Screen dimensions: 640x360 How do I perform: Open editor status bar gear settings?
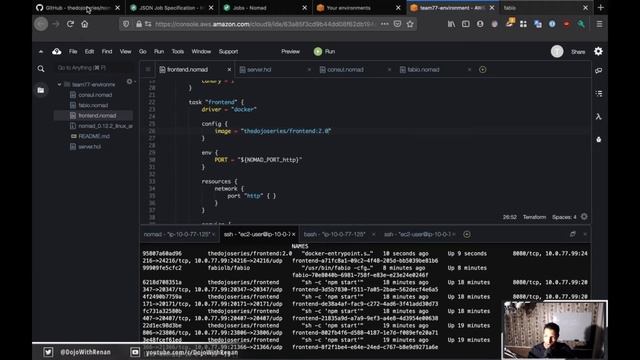click(584, 217)
